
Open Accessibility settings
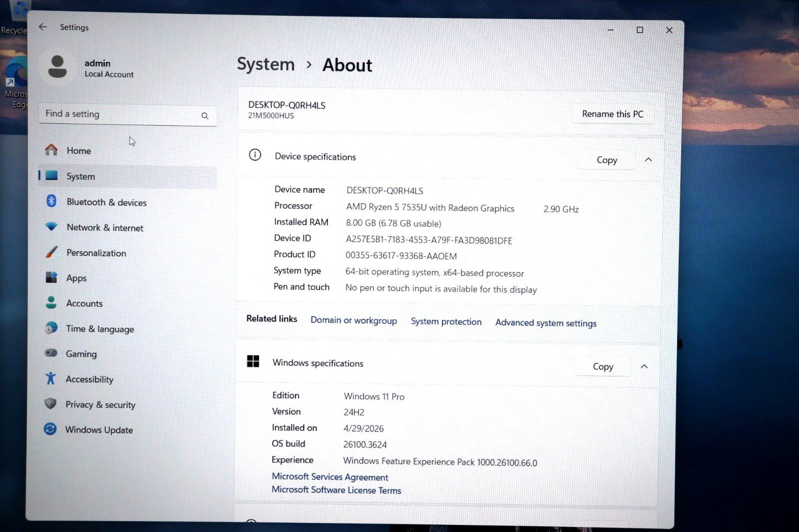click(127, 379)
